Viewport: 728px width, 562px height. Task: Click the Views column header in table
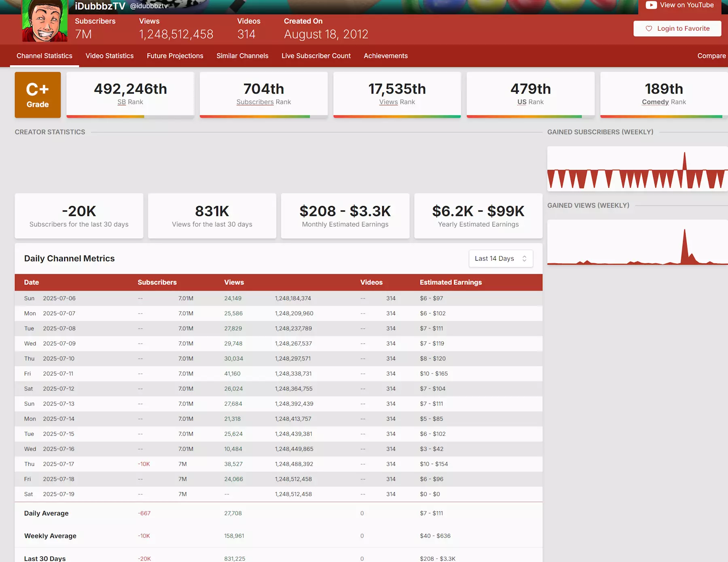tap(234, 282)
